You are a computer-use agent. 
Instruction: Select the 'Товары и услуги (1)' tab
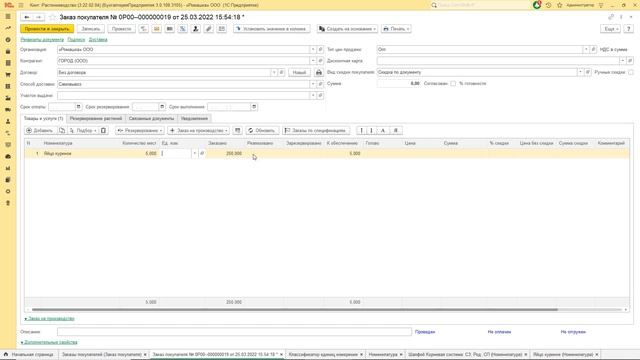(x=43, y=118)
